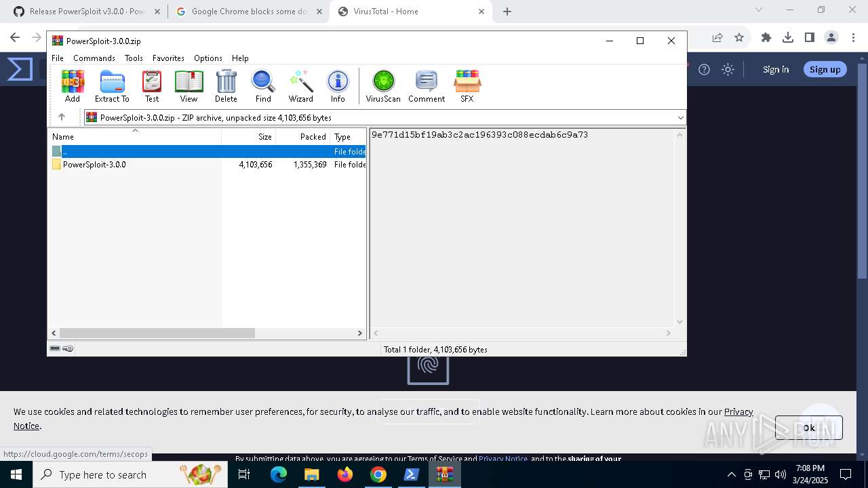Sort by Size column header

[x=249, y=136]
